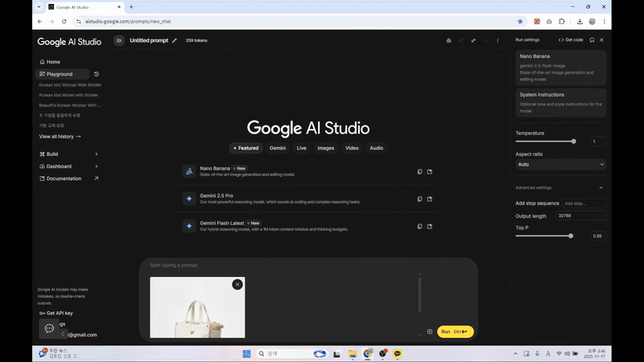Click the Add stop sequence field
This screenshot has width=644, height=362.
click(584, 204)
